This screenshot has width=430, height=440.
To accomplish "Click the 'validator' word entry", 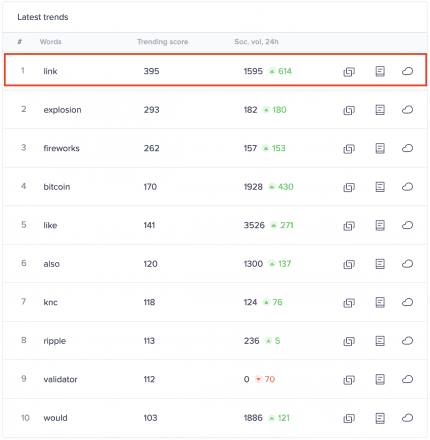I will [60, 379].
